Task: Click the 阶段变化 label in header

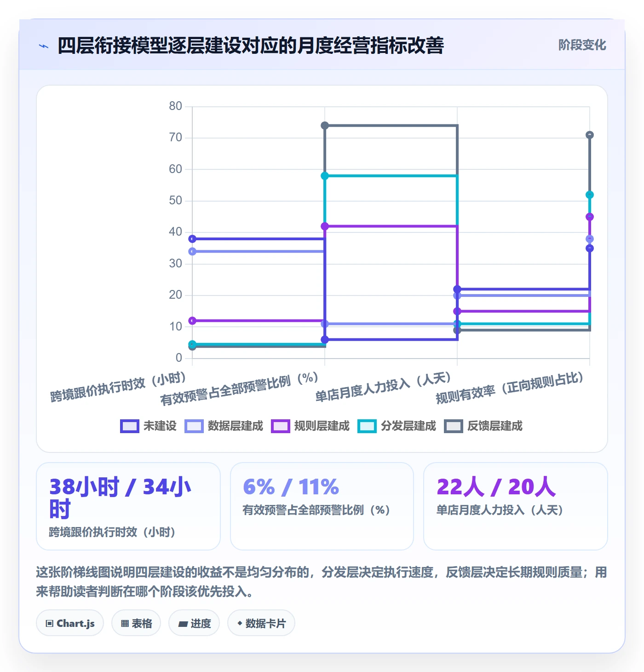Action: (x=582, y=45)
